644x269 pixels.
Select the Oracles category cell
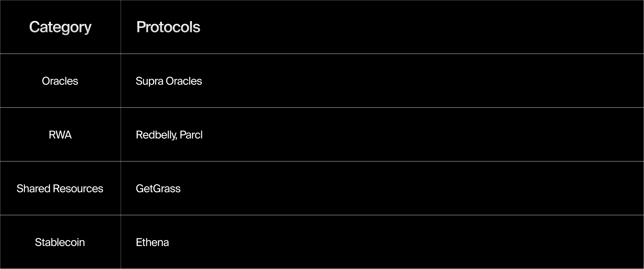(x=60, y=81)
